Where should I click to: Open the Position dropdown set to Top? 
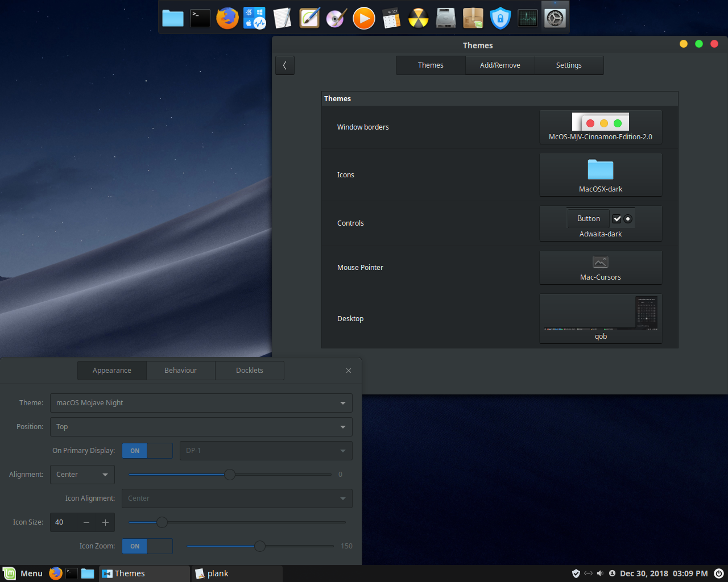(201, 427)
